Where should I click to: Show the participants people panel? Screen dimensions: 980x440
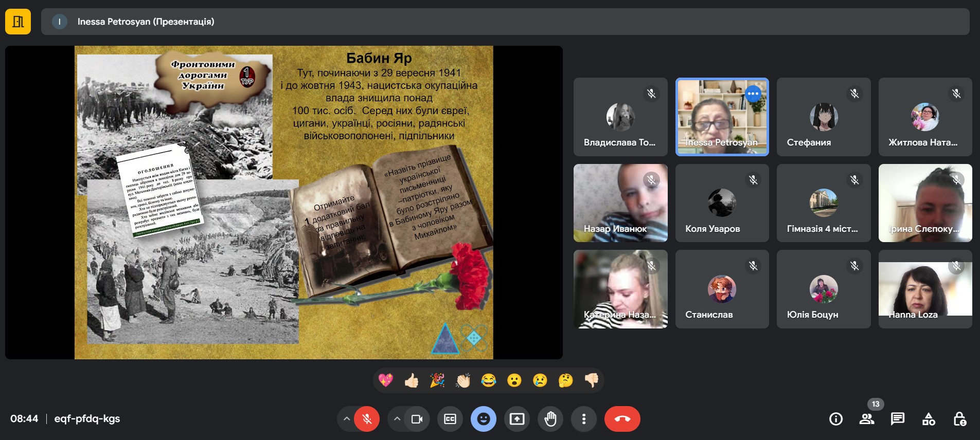867,419
